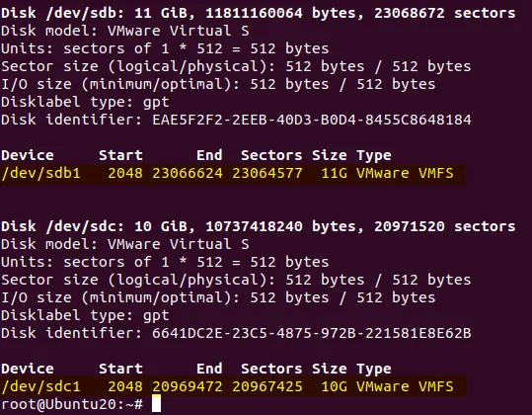Click sdb disk identifier EAE5F2F2 string
532x415 pixels.
point(312,120)
